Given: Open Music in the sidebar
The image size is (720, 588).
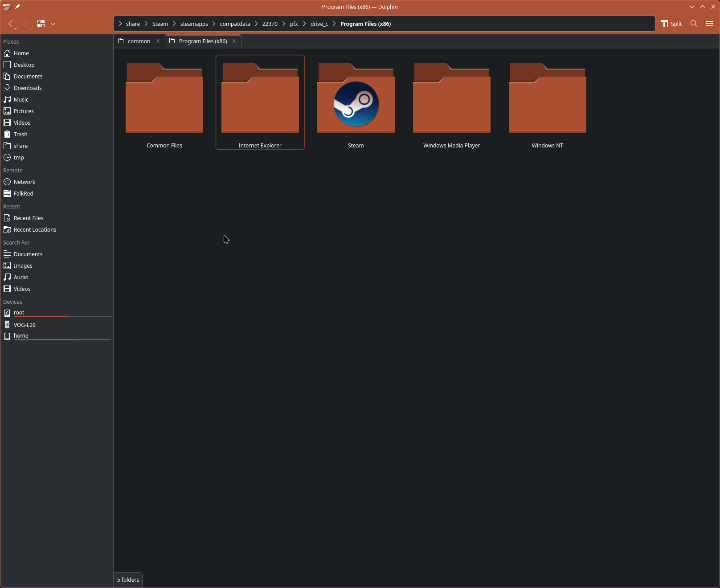Looking at the screenshot, I should coord(57,99).
